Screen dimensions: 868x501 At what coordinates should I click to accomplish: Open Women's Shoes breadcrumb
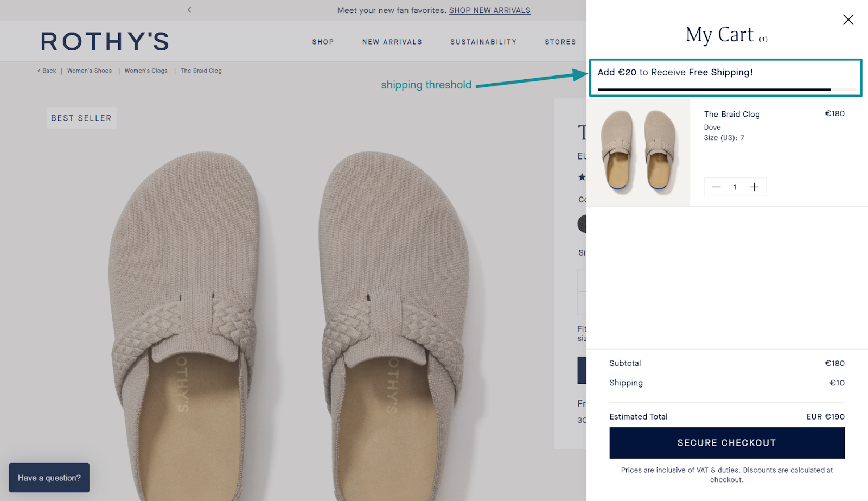point(90,71)
